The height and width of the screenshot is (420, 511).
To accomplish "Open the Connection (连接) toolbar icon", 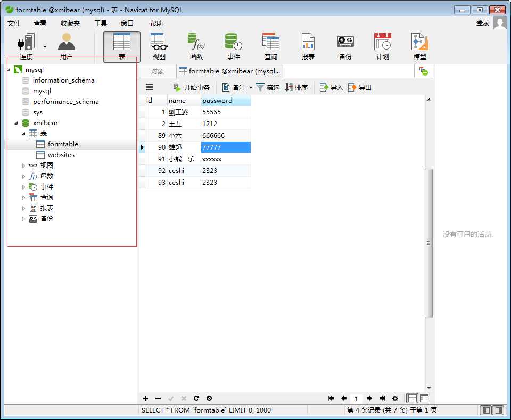I will [x=26, y=46].
